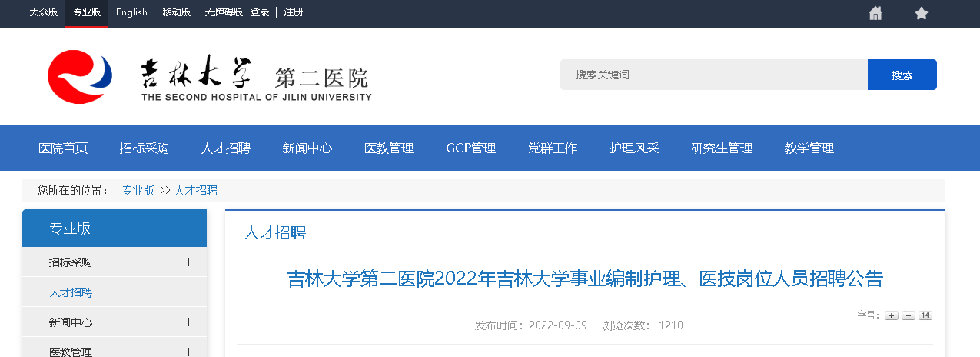Click the 登录 link
The height and width of the screenshot is (357, 980).
(x=260, y=12)
